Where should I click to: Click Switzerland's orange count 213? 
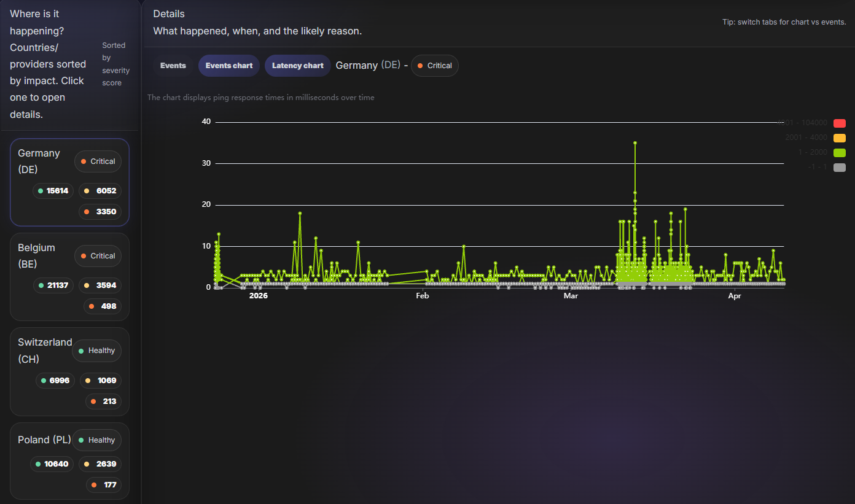tap(103, 401)
